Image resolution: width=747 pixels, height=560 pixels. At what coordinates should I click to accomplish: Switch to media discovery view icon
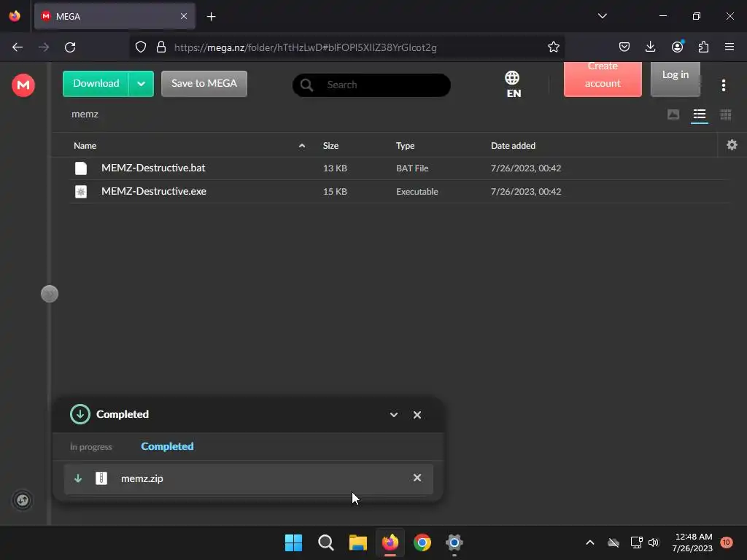673,114
